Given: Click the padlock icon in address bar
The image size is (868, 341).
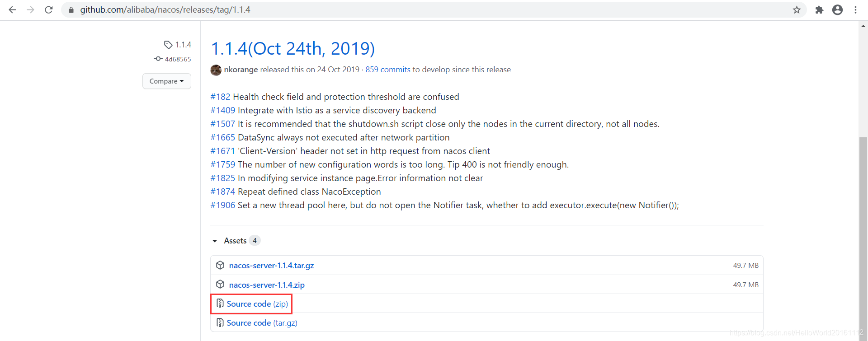Looking at the screenshot, I should tap(71, 10).
